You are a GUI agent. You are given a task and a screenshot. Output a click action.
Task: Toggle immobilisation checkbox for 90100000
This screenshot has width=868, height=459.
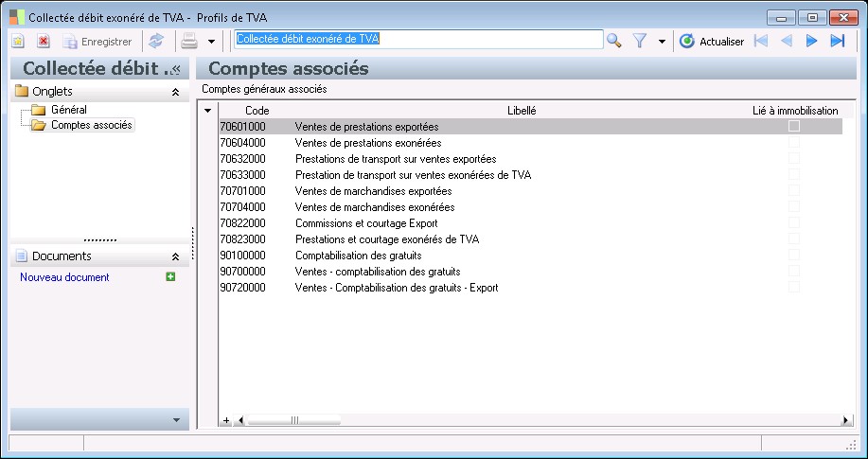pos(794,255)
